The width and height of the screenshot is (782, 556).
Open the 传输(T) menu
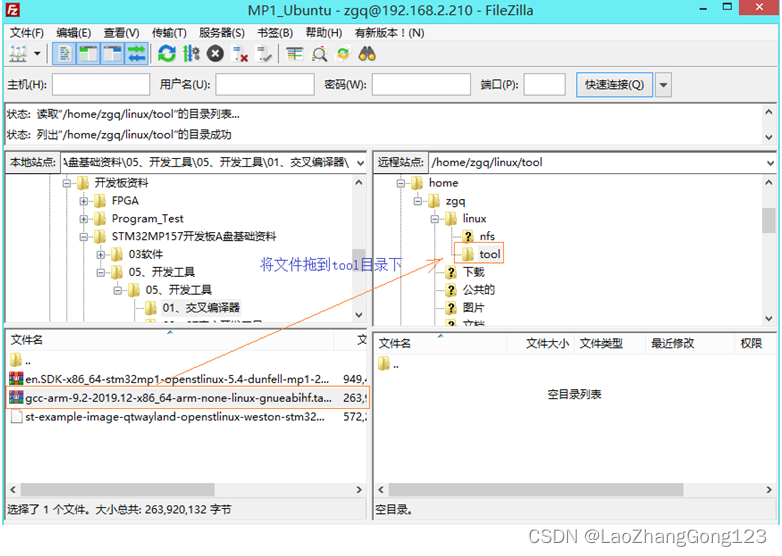click(x=169, y=33)
